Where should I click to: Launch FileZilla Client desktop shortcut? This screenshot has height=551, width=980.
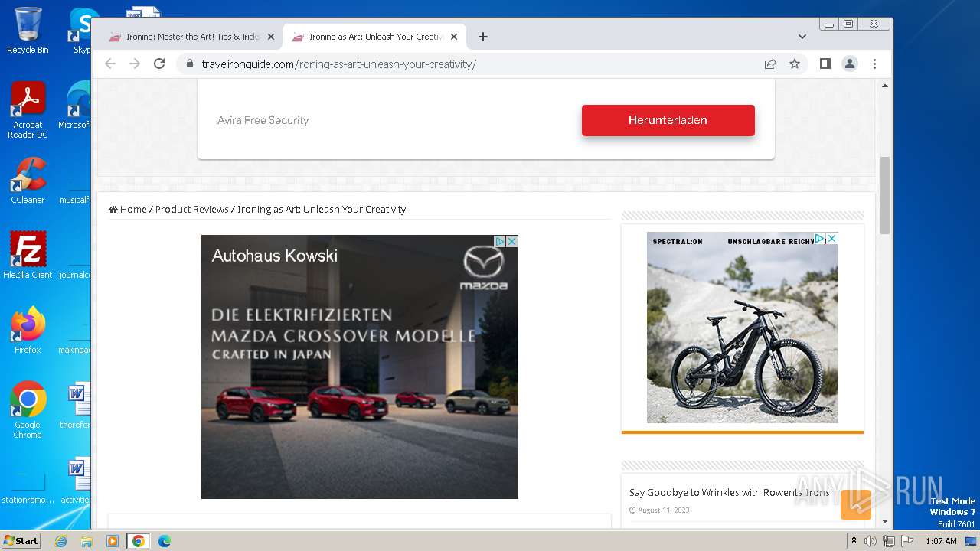point(28,255)
